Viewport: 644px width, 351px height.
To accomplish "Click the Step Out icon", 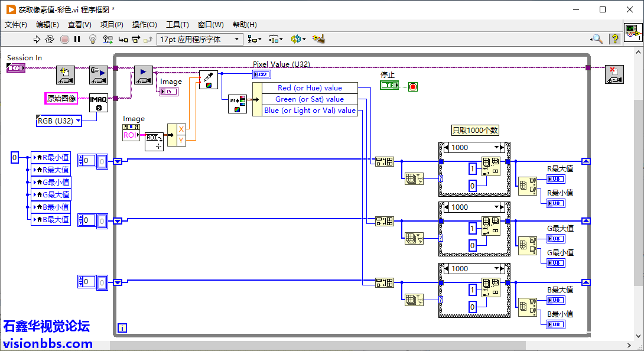I will (x=148, y=40).
